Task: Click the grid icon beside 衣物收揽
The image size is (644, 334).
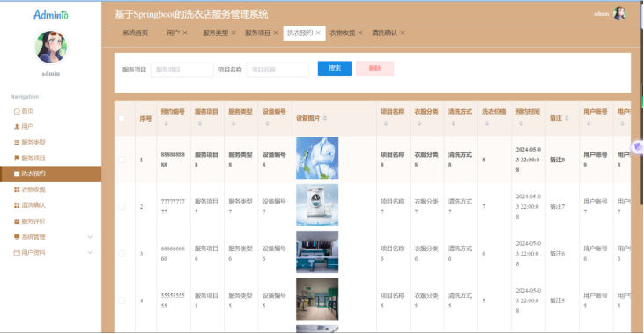Action: point(17,189)
